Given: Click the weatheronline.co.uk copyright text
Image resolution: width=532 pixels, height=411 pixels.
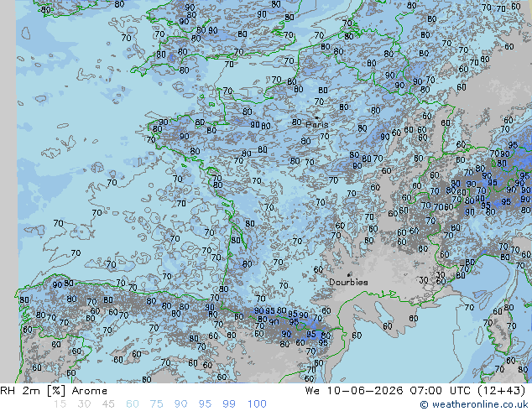Looking at the screenshot, I should (x=474, y=404).
